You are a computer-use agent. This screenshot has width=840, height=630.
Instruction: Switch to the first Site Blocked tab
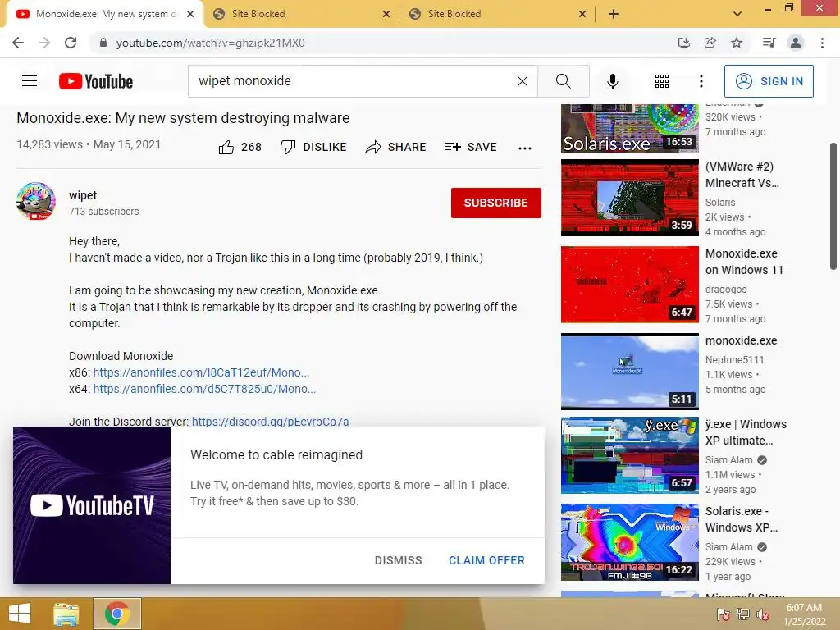coord(300,14)
